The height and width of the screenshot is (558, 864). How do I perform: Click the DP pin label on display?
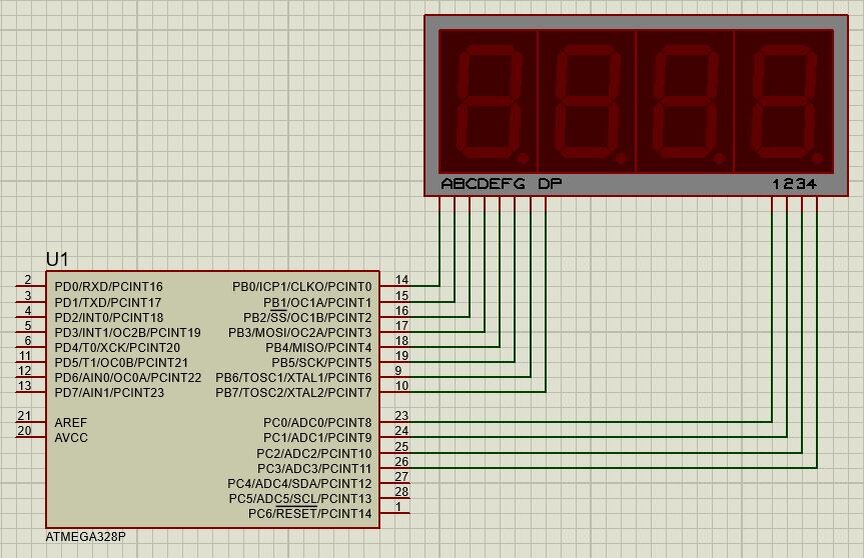pos(549,183)
